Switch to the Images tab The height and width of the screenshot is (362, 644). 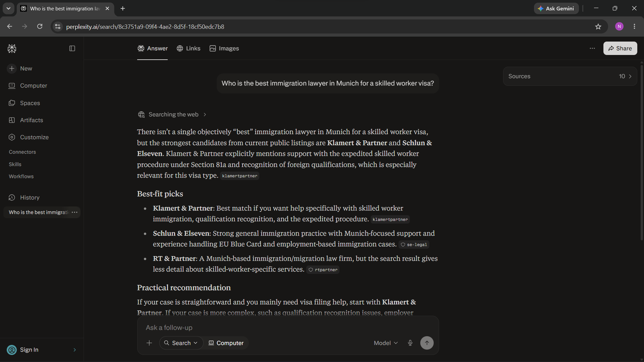point(224,48)
